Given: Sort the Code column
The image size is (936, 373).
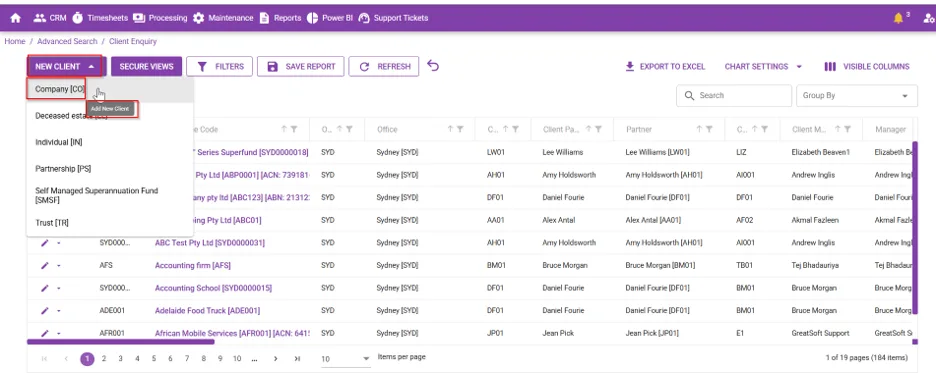Looking at the screenshot, I should [x=285, y=129].
